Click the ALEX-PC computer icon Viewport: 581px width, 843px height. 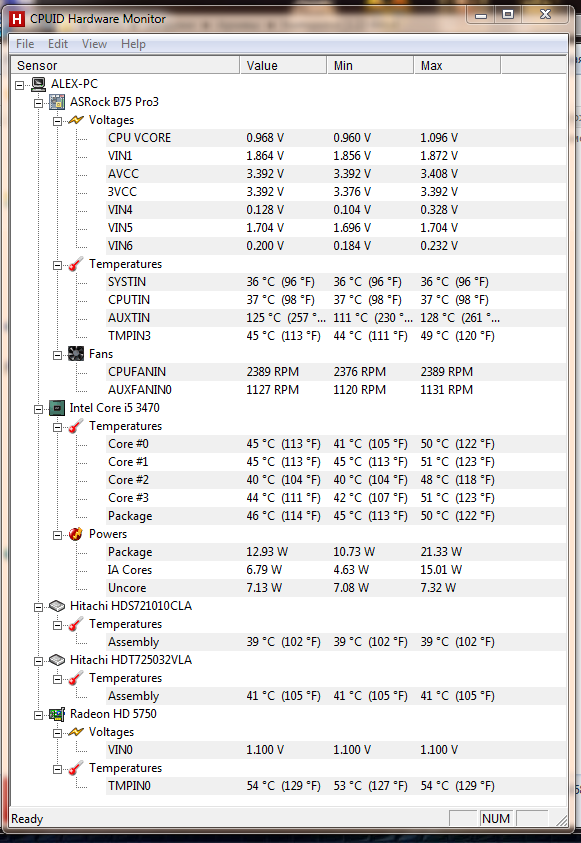[x=38, y=84]
